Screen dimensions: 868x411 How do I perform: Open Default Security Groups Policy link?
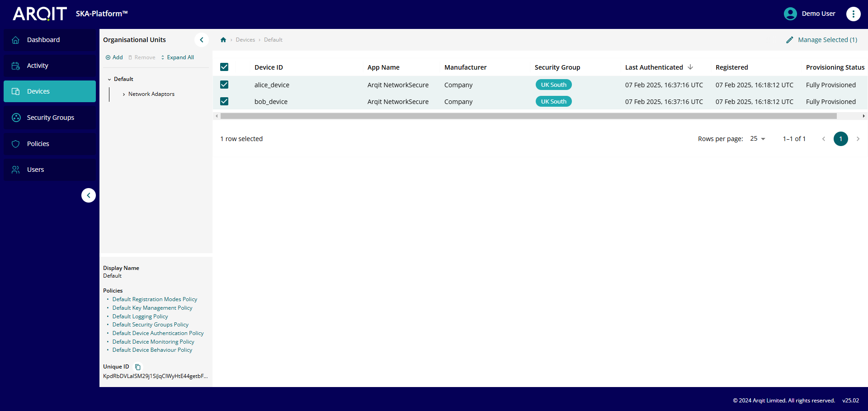(151, 325)
